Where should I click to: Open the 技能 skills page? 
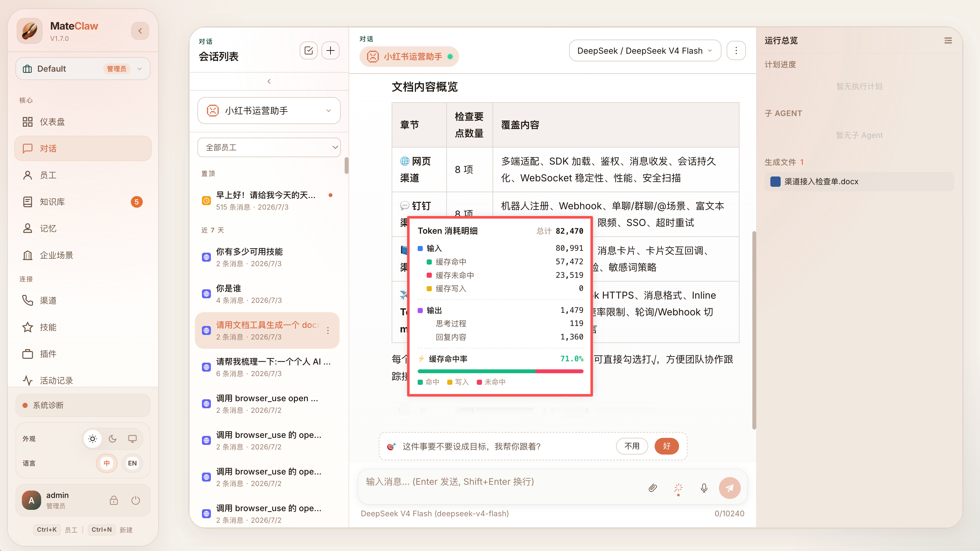(83, 327)
